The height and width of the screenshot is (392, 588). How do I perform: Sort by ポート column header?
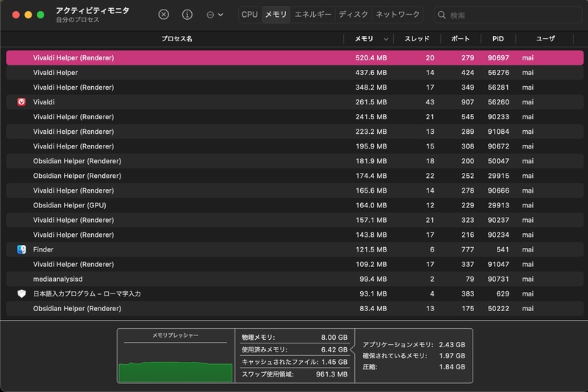coord(460,39)
